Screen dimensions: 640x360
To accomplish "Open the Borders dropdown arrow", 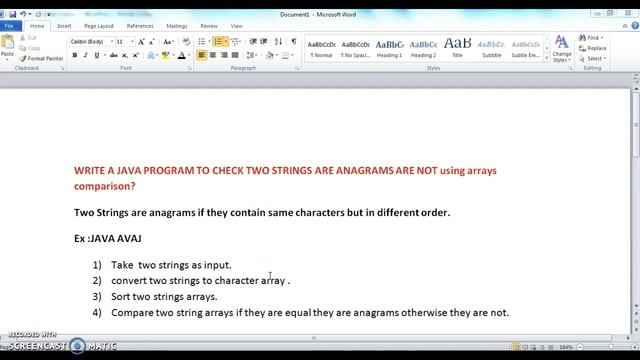I will click(x=293, y=55).
